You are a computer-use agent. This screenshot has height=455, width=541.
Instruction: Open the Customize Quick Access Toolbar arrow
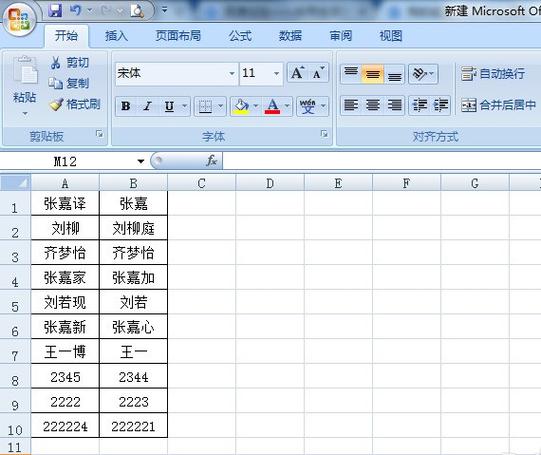[165, 10]
